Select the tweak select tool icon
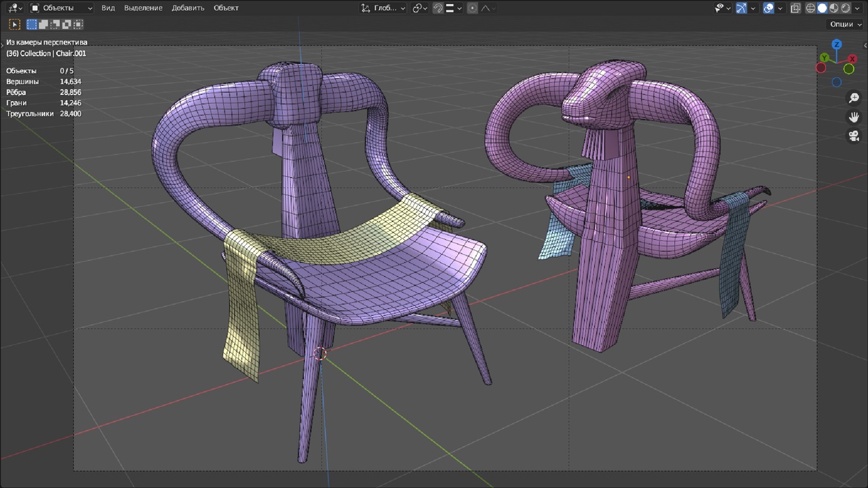Screen dimensions: 868x488 point(14,24)
